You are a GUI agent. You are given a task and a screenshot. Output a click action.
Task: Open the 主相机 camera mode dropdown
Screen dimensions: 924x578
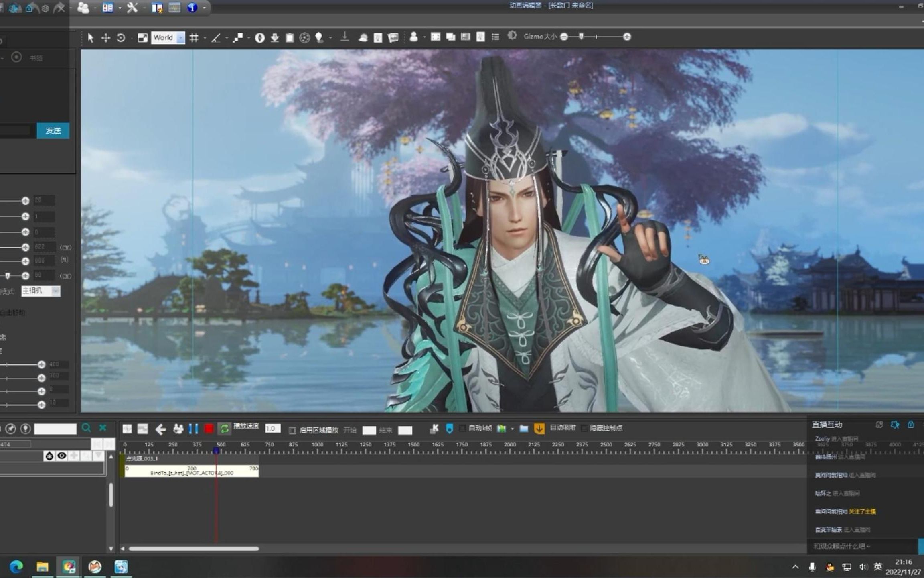point(41,291)
